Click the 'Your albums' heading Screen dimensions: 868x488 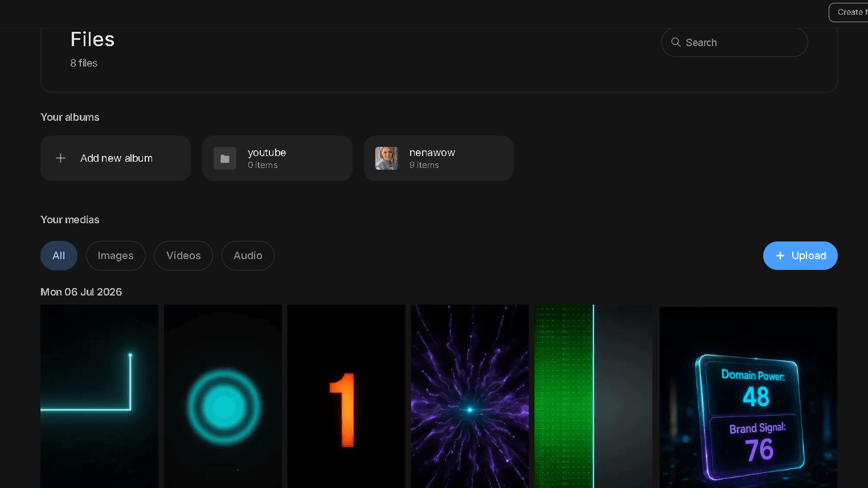coord(70,117)
